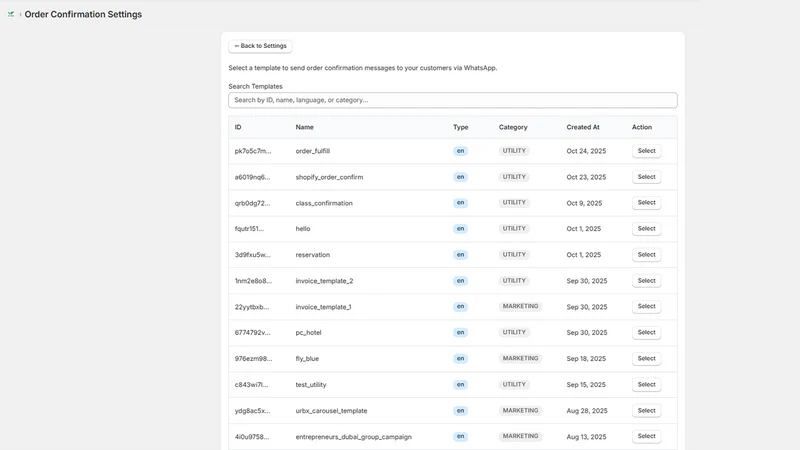Select the pc_hotel template
The width and height of the screenshot is (800, 450).
(646, 332)
